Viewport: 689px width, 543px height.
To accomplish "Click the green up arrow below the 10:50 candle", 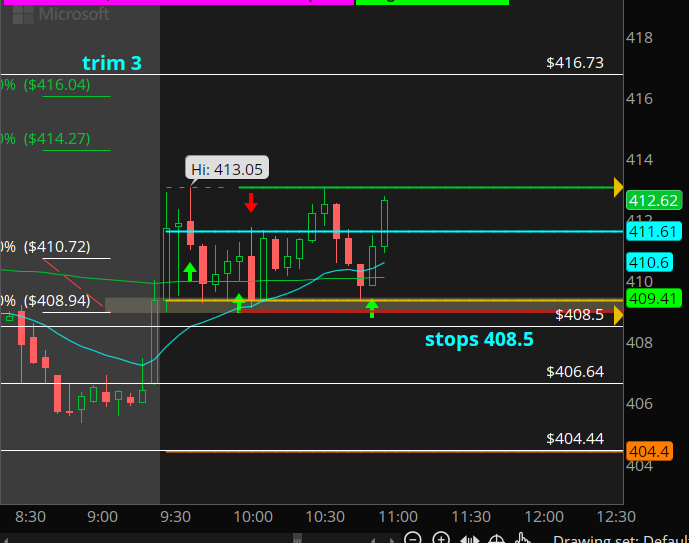I will pyautogui.click(x=372, y=308).
